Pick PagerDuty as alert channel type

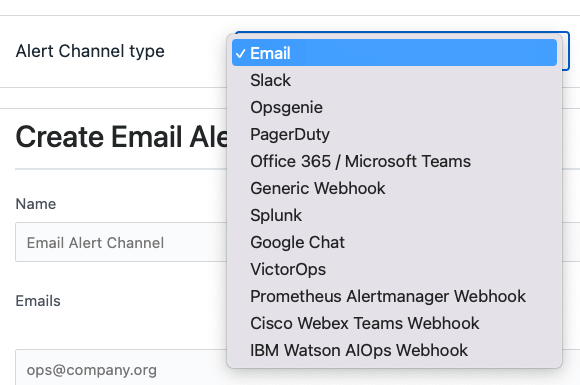[x=394, y=134]
